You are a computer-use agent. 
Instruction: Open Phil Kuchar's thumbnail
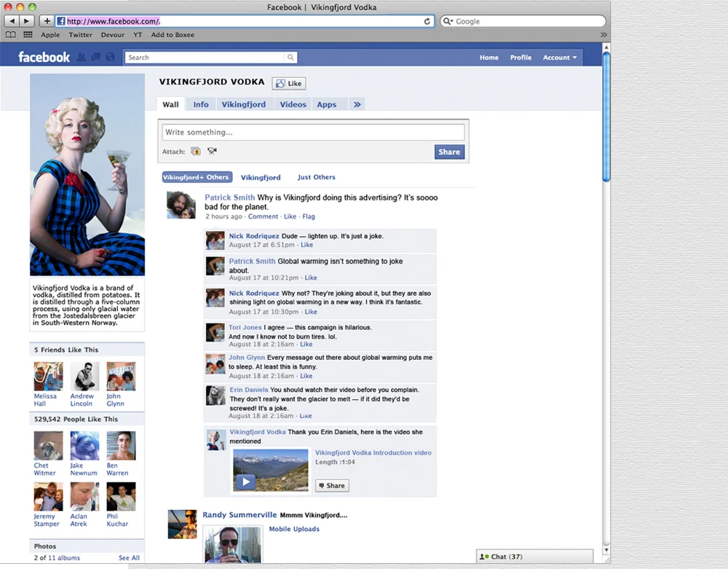(121, 496)
